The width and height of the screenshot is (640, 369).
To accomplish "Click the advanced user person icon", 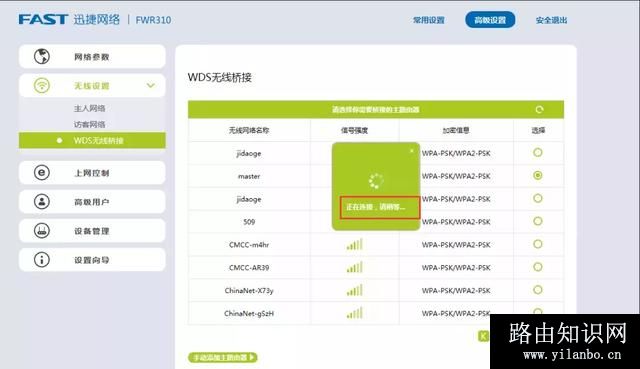I will tap(42, 202).
